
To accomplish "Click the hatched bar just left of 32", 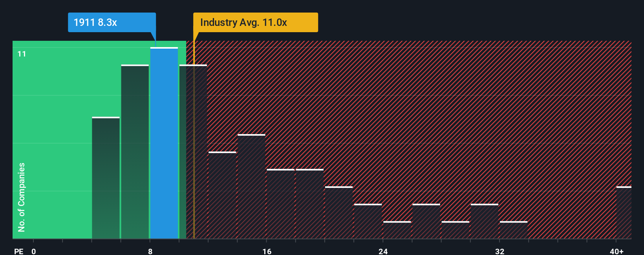I will (x=485, y=221).
